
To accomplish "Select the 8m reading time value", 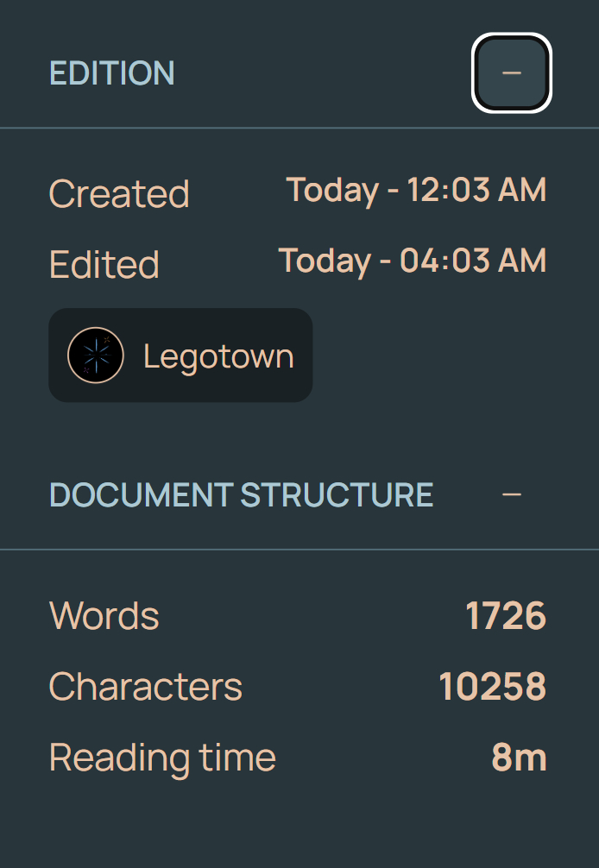I will click(x=519, y=758).
